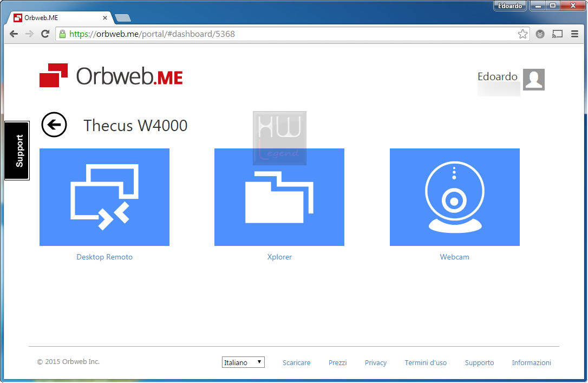
Task: Open the vertical Support side tab
Action: 17,151
